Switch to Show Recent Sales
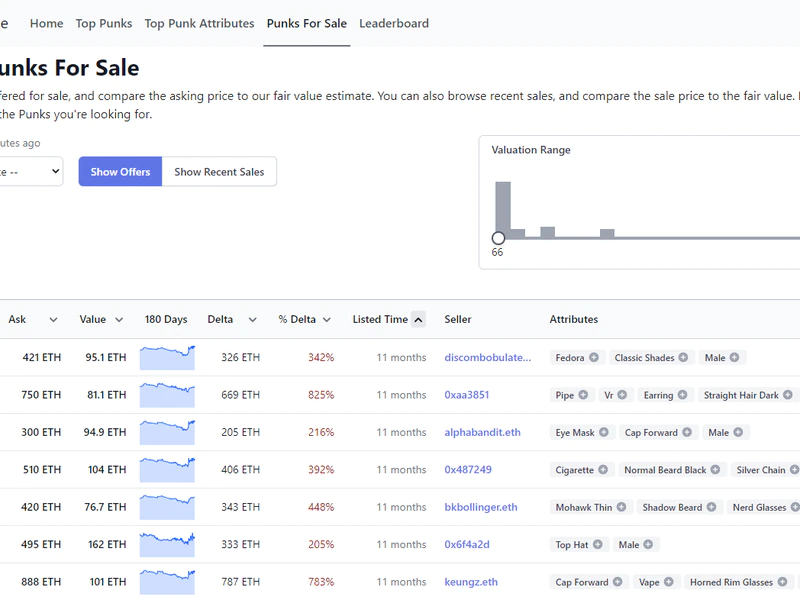800x600 pixels. 219,171
